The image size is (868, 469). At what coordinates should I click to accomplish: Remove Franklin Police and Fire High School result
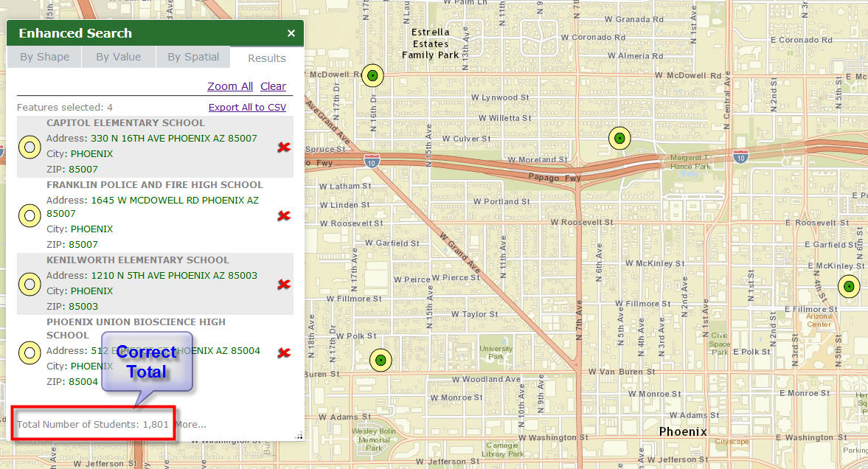284,215
